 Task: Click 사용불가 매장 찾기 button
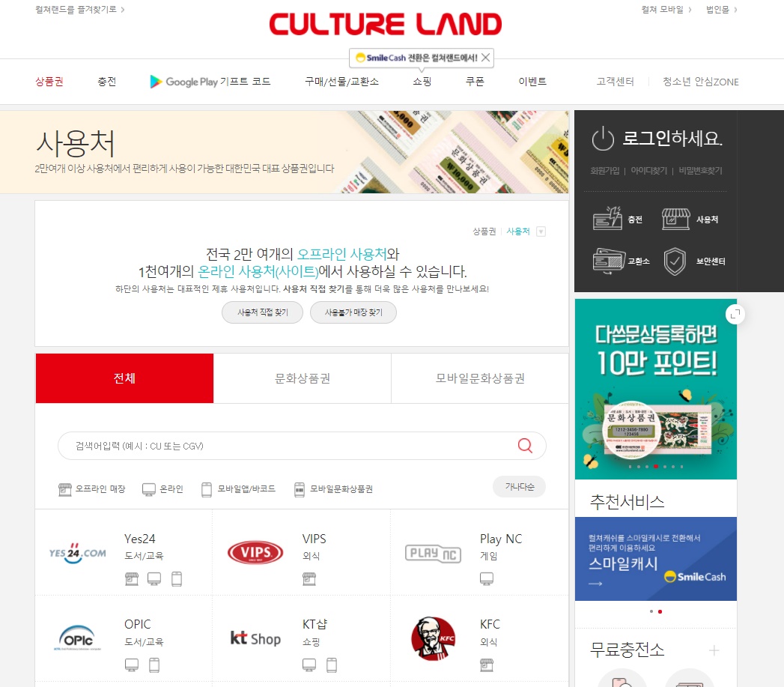(x=353, y=312)
